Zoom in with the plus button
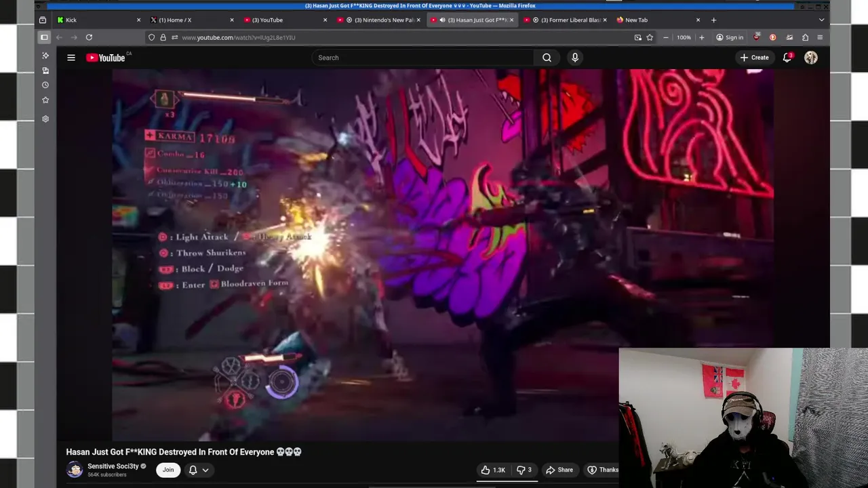Screen dimensions: 868x488 click(x=701, y=37)
